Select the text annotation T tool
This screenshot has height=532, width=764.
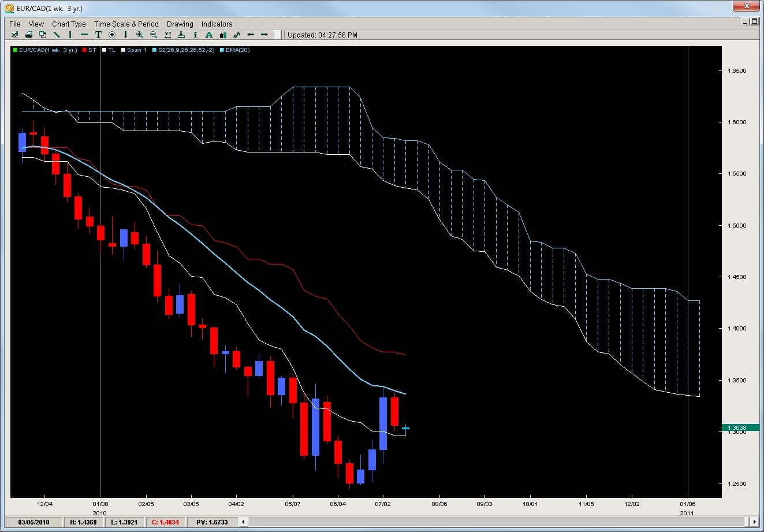point(98,35)
